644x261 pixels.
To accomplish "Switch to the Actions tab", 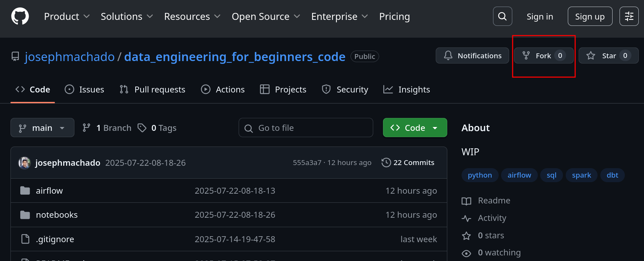I will tap(223, 90).
